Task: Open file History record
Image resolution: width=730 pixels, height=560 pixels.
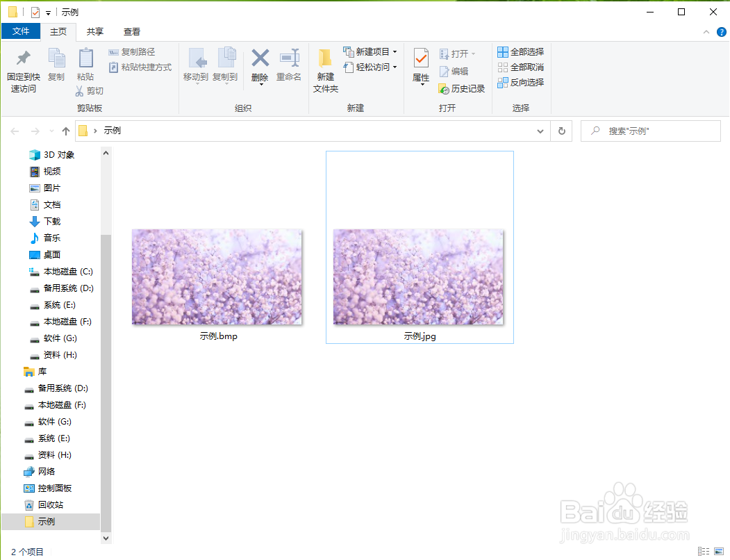Action: pyautogui.click(x=461, y=88)
